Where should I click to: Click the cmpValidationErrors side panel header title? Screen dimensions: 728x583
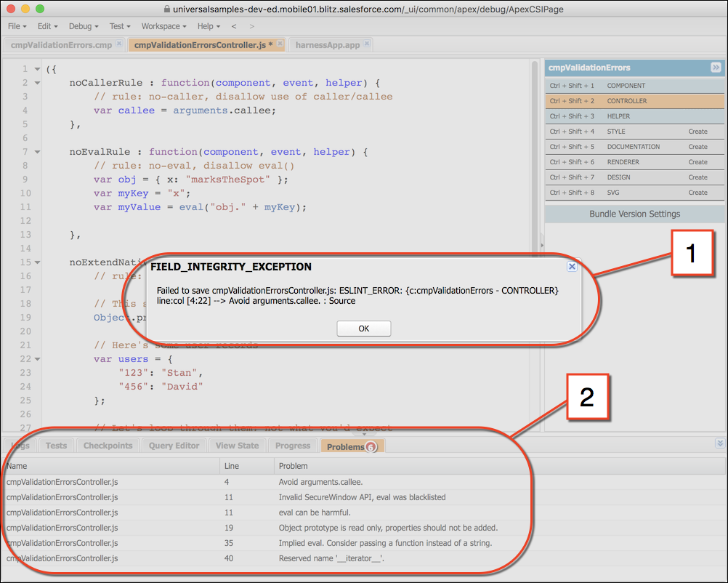click(589, 68)
